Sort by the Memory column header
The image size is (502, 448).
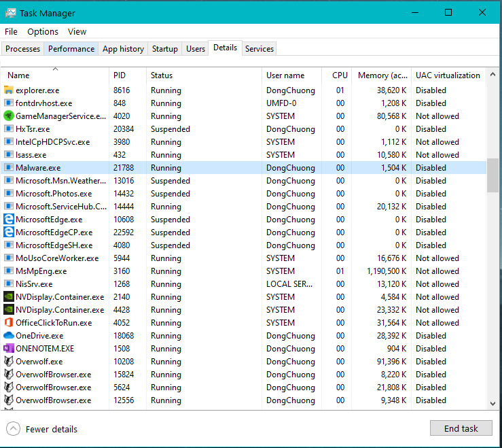382,75
